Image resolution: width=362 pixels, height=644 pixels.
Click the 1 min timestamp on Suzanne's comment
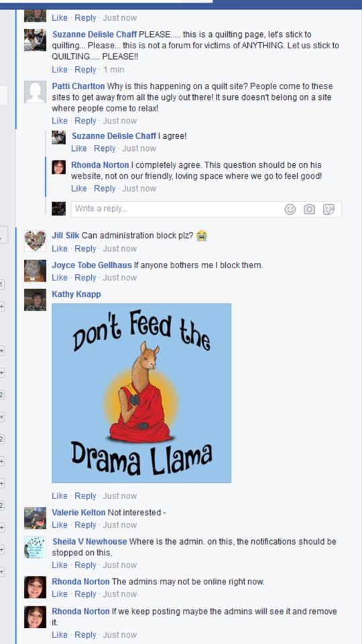[x=114, y=69]
